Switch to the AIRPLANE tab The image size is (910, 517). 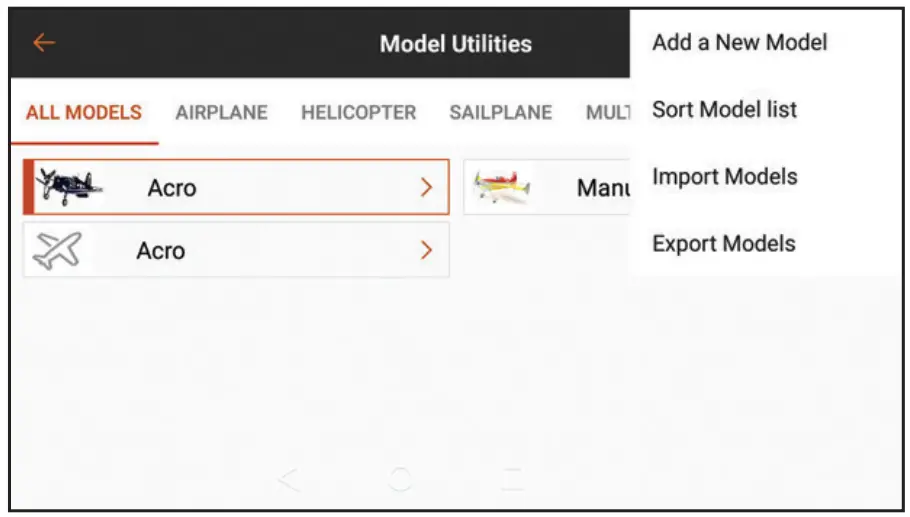pos(221,113)
